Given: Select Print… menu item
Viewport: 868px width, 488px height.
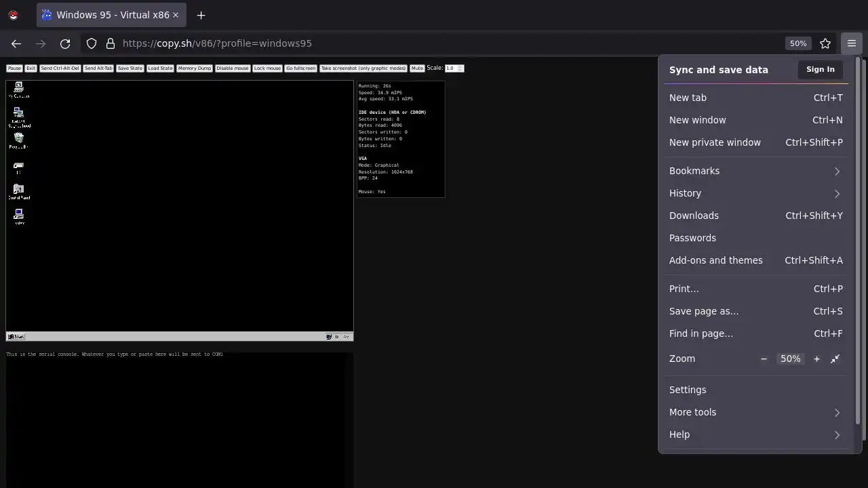Looking at the screenshot, I should pyautogui.click(x=756, y=289).
